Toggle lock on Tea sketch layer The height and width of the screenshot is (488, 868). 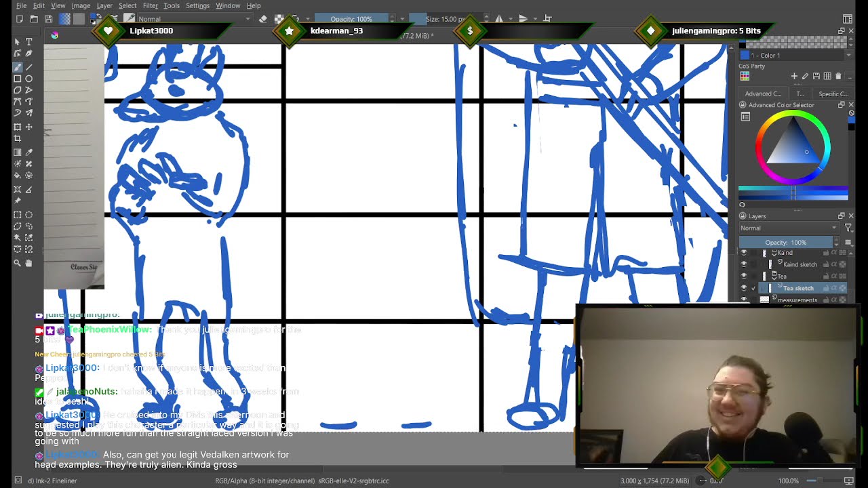pyautogui.click(x=826, y=288)
